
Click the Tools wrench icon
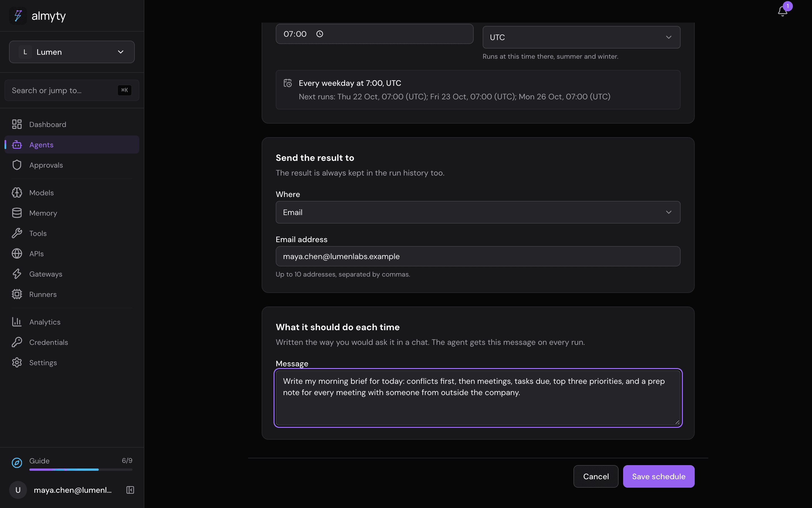(17, 233)
